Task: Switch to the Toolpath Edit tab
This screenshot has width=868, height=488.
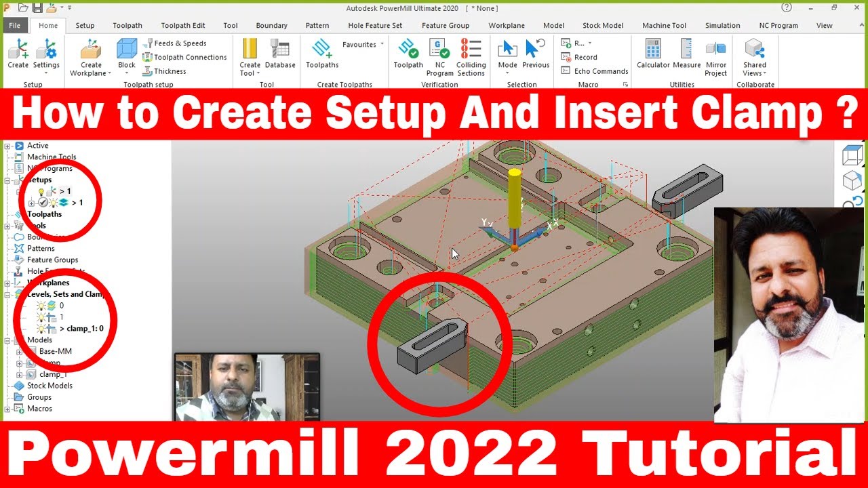Action: click(184, 25)
